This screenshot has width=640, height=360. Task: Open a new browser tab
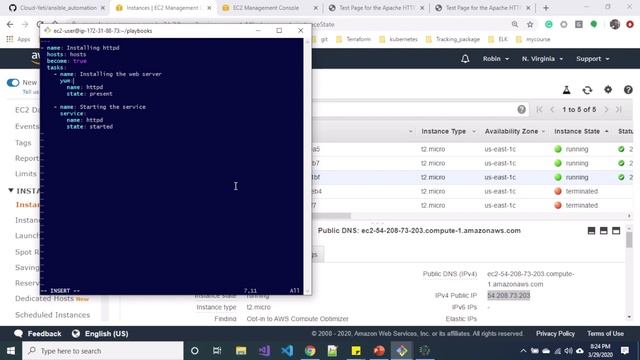coord(546,8)
